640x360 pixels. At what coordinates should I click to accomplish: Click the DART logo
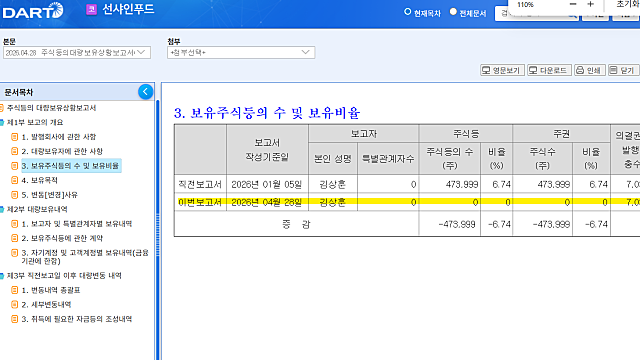33,11
